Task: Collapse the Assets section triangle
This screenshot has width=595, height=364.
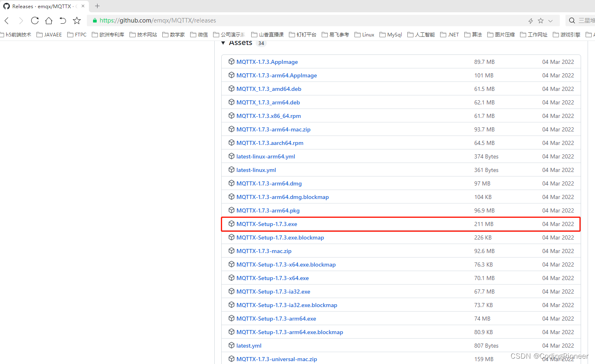Action: pyautogui.click(x=223, y=43)
